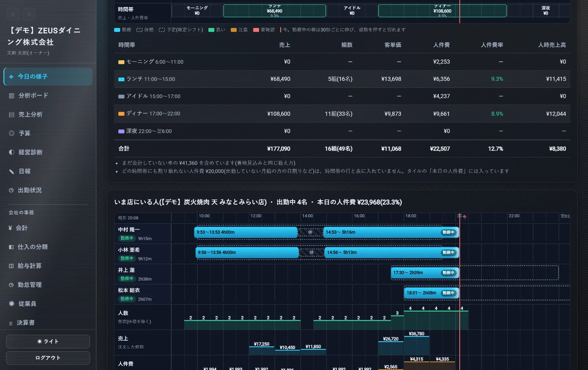Click the 経営診断 half-circle icon

pos(11,152)
